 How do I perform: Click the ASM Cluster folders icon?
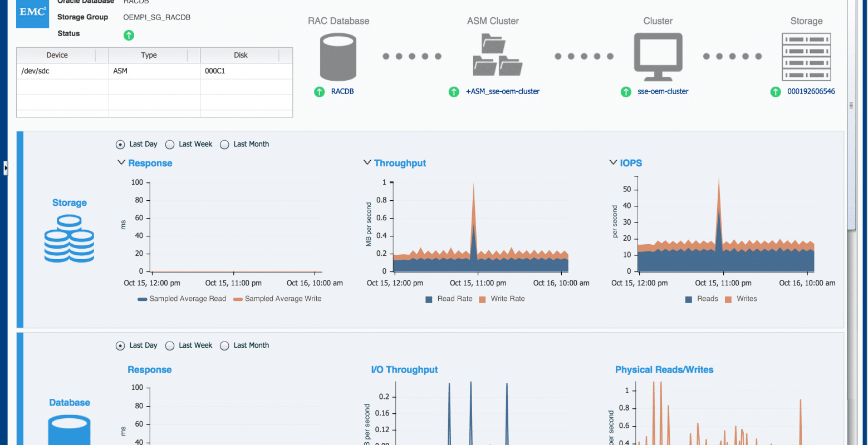click(497, 56)
